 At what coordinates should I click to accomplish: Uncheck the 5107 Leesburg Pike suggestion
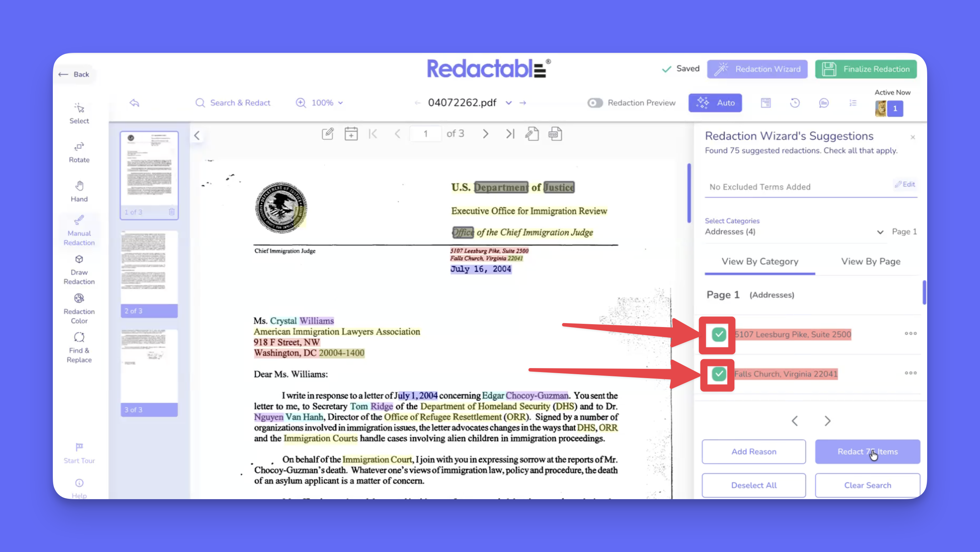[x=719, y=335]
